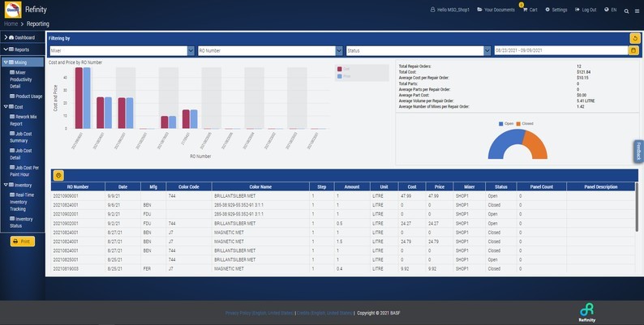Screen dimensions: 644x325
Task: Click the tallest red Cost bar
Action: (x=79, y=98)
